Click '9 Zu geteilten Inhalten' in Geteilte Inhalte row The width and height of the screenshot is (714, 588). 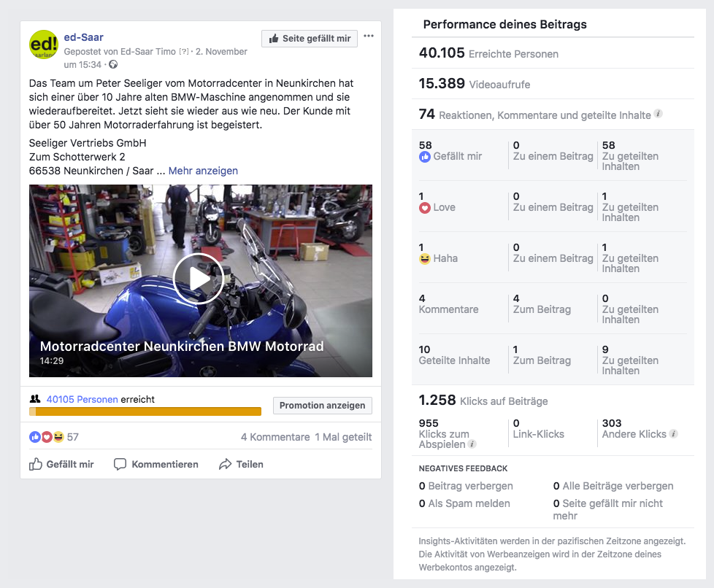(630, 360)
